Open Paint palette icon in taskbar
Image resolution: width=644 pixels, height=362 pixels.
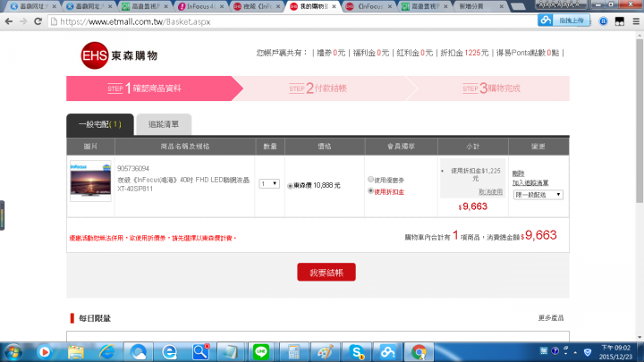pos(326,352)
